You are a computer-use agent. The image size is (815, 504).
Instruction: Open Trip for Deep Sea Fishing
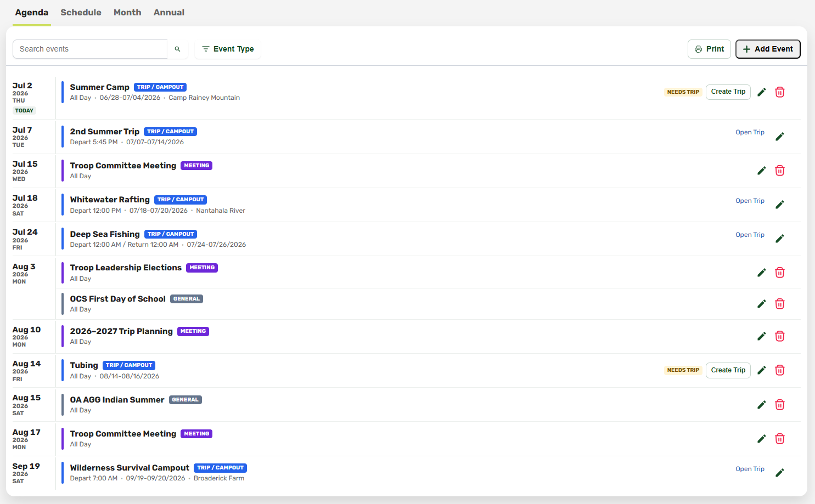pyautogui.click(x=750, y=235)
